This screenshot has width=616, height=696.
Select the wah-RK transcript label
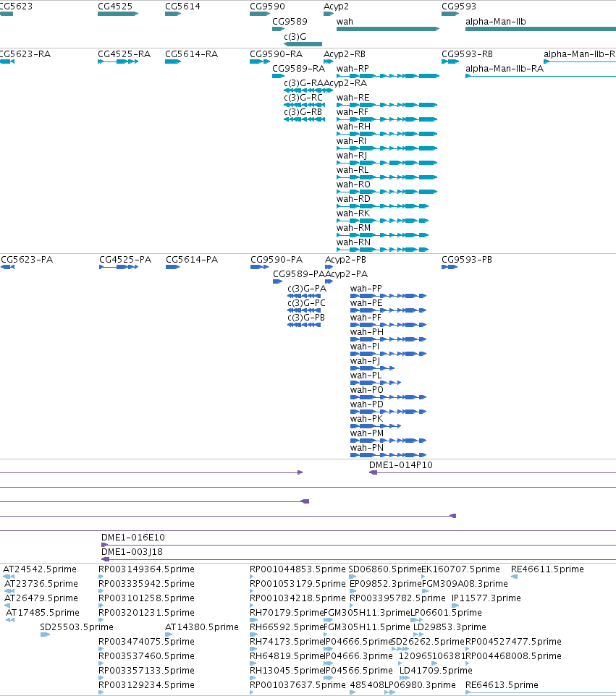(x=353, y=213)
